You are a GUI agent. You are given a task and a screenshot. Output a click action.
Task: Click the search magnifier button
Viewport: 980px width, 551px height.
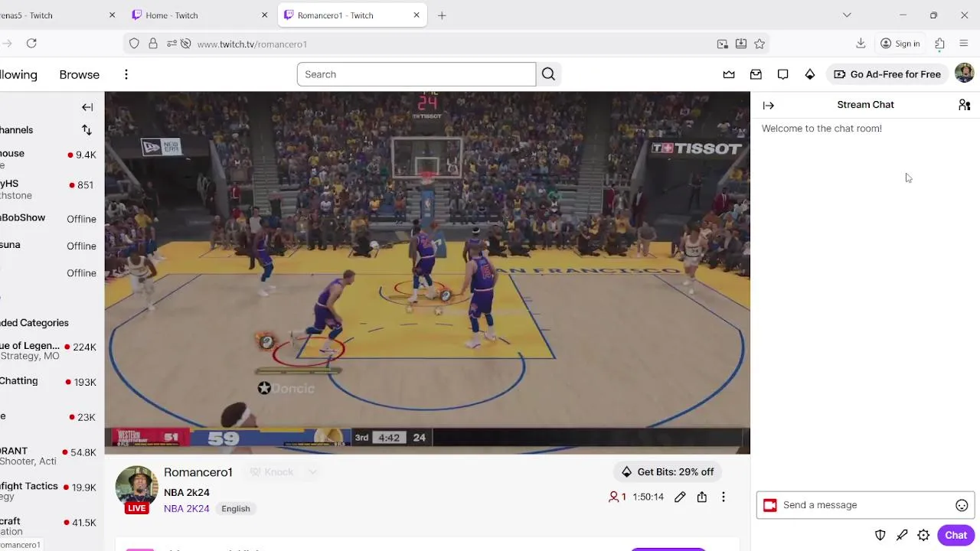point(549,74)
